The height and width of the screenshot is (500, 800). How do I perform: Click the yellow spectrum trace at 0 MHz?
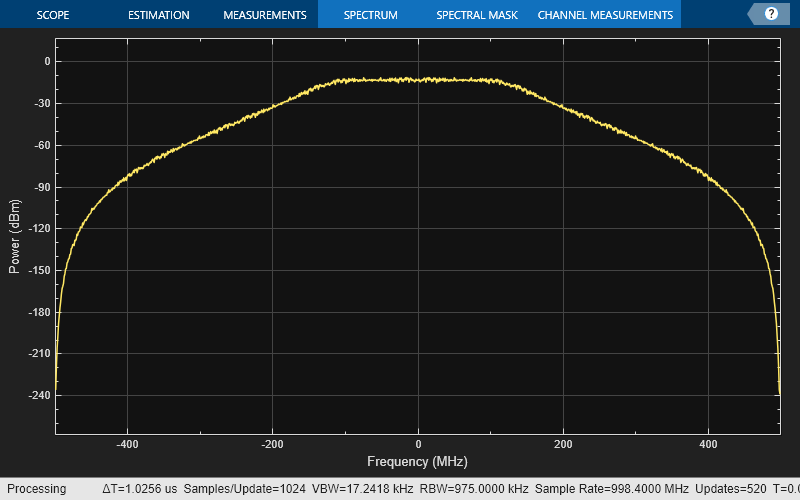click(418, 80)
